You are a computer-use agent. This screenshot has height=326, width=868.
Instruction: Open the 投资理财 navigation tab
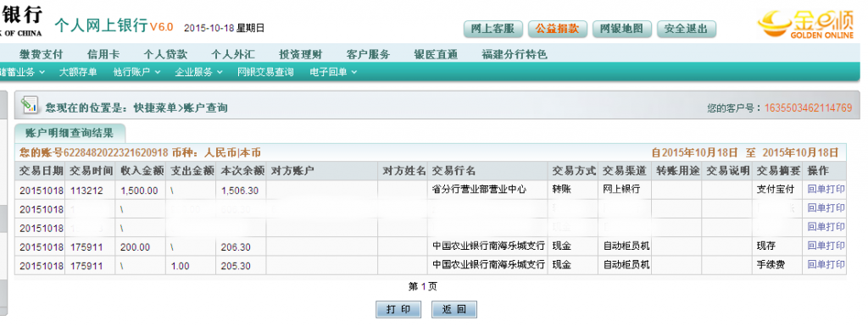tap(301, 54)
